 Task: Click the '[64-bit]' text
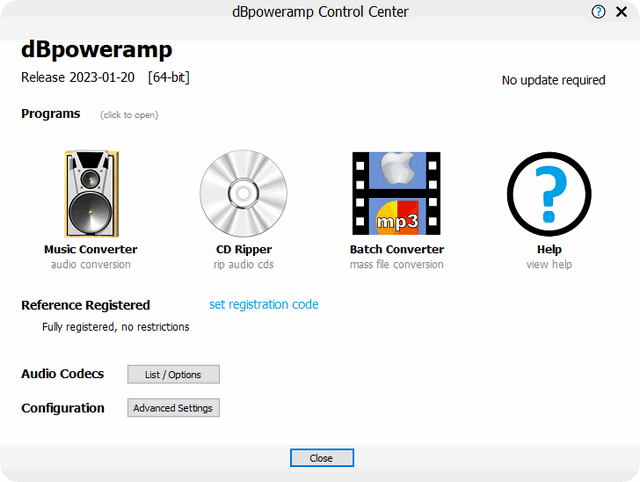[169, 77]
